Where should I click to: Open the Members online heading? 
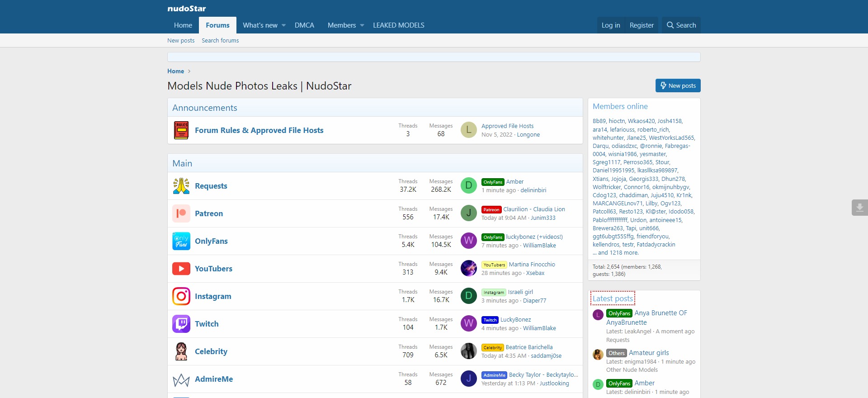pyautogui.click(x=620, y=106)
